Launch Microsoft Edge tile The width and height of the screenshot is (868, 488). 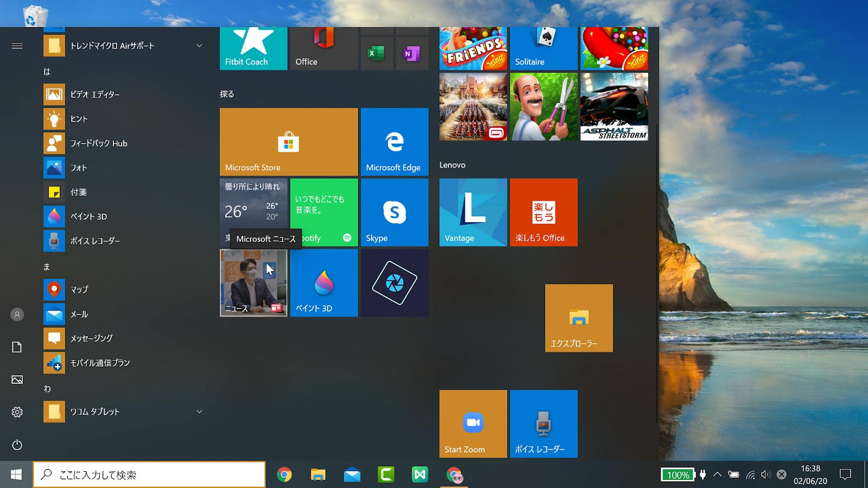(394, 142)
